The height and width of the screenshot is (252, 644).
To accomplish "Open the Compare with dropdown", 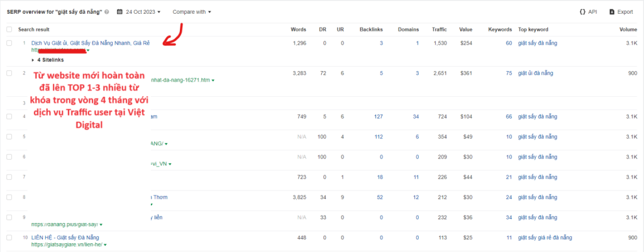I will tap(192, 11).
